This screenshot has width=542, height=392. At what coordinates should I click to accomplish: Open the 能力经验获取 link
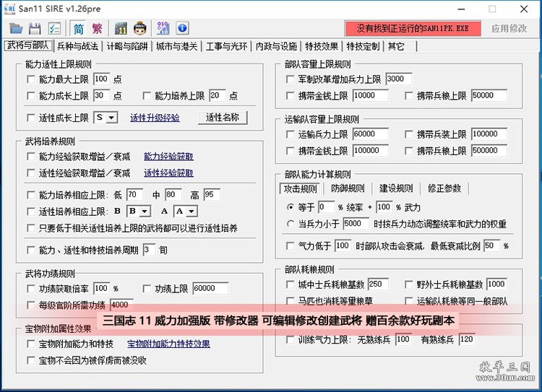tap(168, 157)
